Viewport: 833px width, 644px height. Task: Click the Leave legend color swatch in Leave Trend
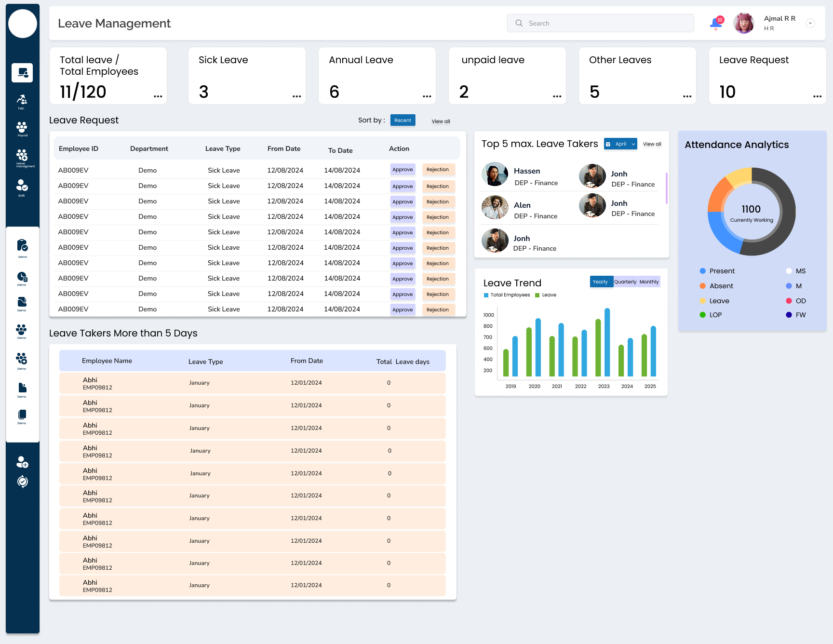537,295
